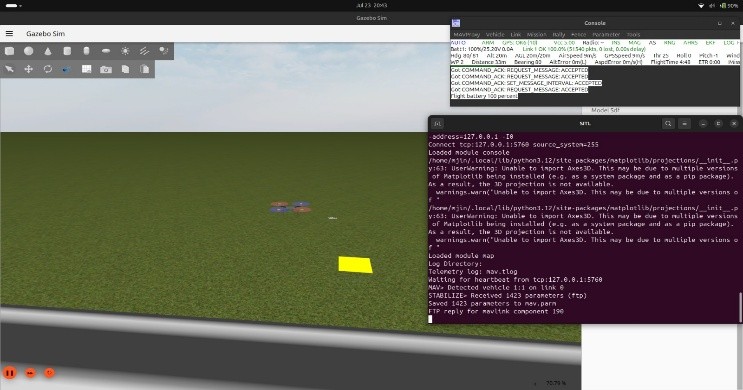Click the Model Sdf panel label
The height and width of the screenshot is (390, 743).
[605, 110]
